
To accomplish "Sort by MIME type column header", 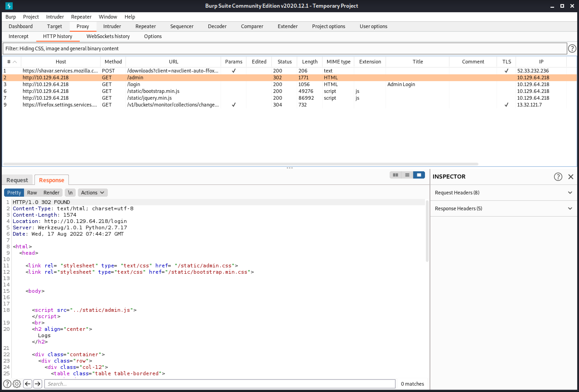I will click(338, 62).
